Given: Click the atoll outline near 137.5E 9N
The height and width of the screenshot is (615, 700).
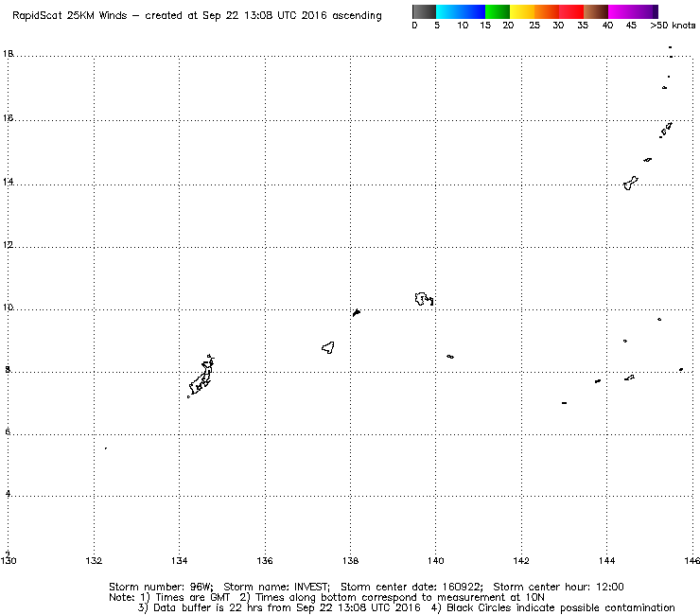Looking at the screenshot, I should (328, 347).
